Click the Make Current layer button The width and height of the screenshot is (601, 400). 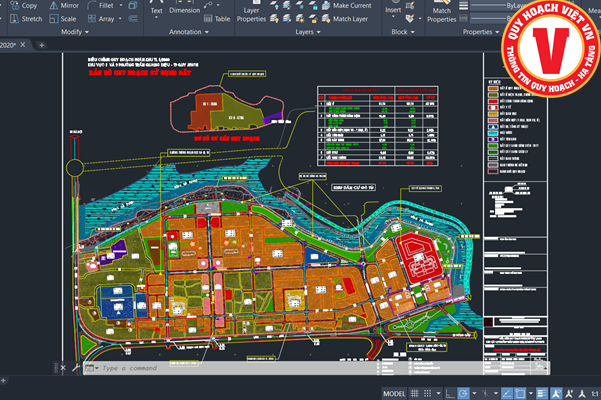click(351, 6)
